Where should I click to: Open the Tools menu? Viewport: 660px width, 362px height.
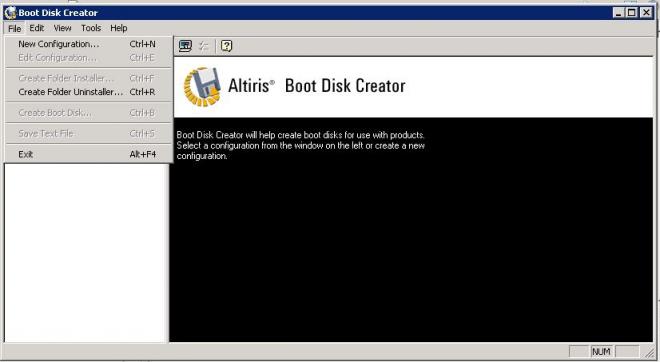tap(91, 28)
